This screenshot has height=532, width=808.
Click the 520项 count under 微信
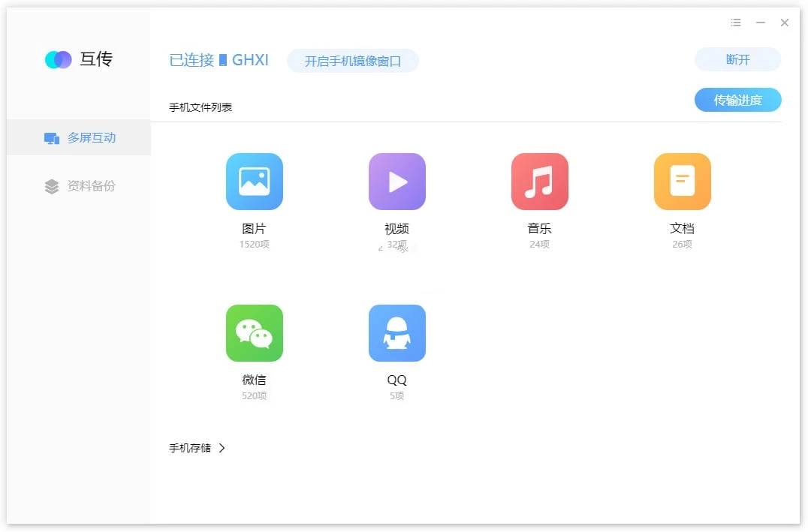pos(254,395)
